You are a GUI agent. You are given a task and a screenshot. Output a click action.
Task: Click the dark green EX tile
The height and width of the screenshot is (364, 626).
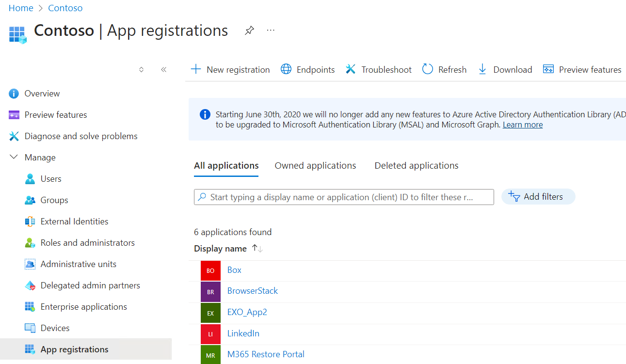pos(210,313)
